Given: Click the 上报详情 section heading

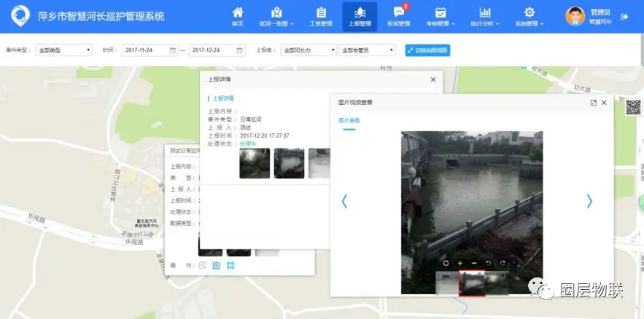Looking at the screenshot, I should [223, 98].
